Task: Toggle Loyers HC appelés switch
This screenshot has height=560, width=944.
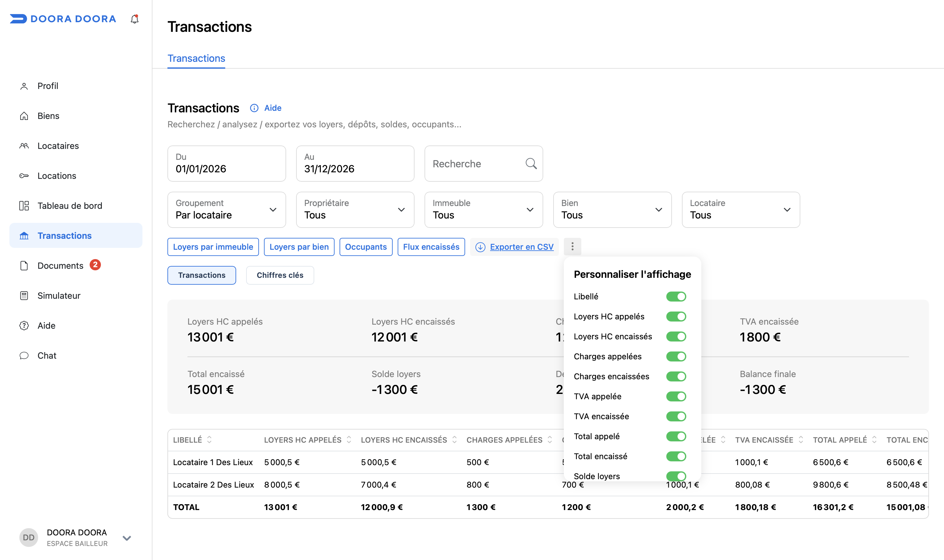Action: (x=676, y=317)
